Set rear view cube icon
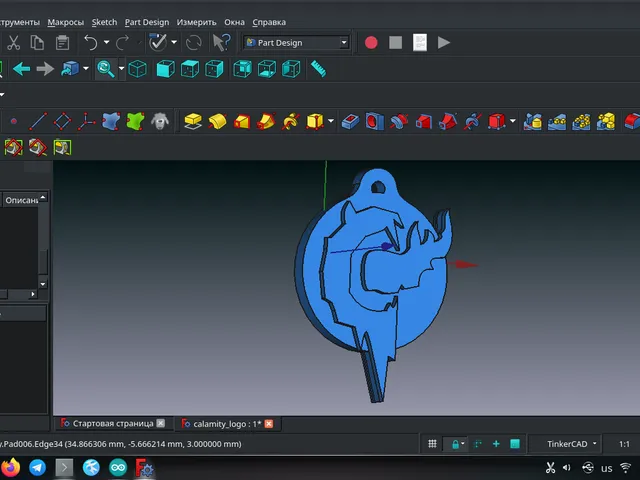 coord(242,69)
